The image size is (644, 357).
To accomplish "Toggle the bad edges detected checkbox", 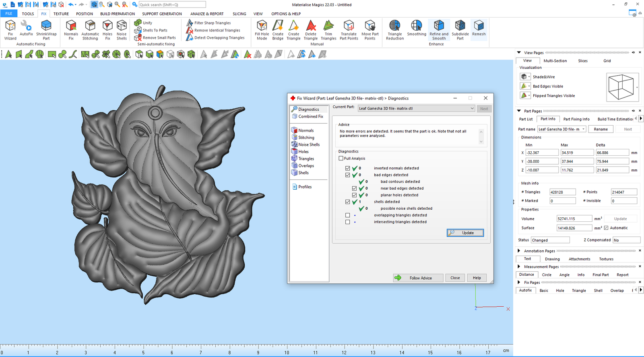I will (348, 175).
